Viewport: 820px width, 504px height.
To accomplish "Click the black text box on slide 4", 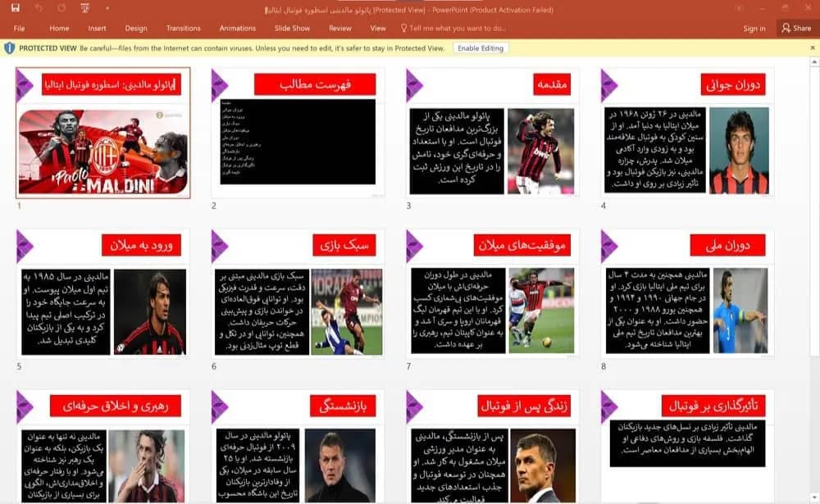I will (654, 150).
